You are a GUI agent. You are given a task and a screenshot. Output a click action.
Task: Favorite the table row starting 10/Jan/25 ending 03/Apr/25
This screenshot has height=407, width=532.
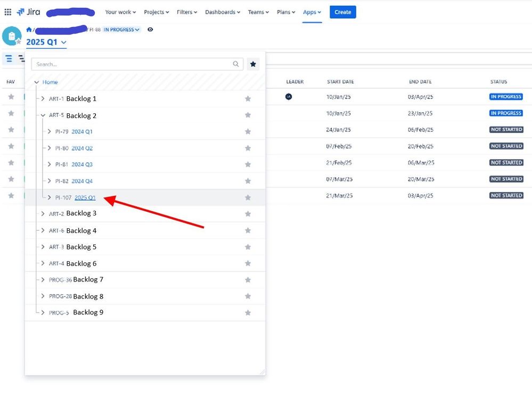[x=11, y=97]
